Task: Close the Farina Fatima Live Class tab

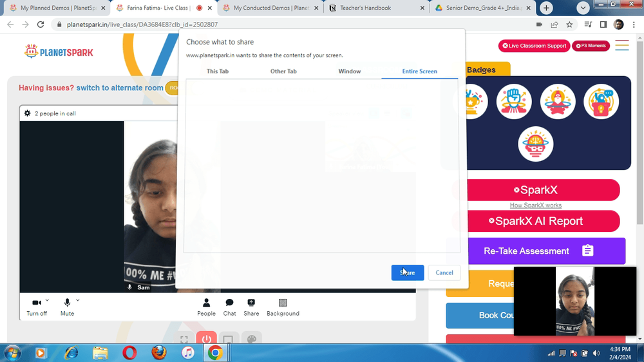Action: [209, 8]
